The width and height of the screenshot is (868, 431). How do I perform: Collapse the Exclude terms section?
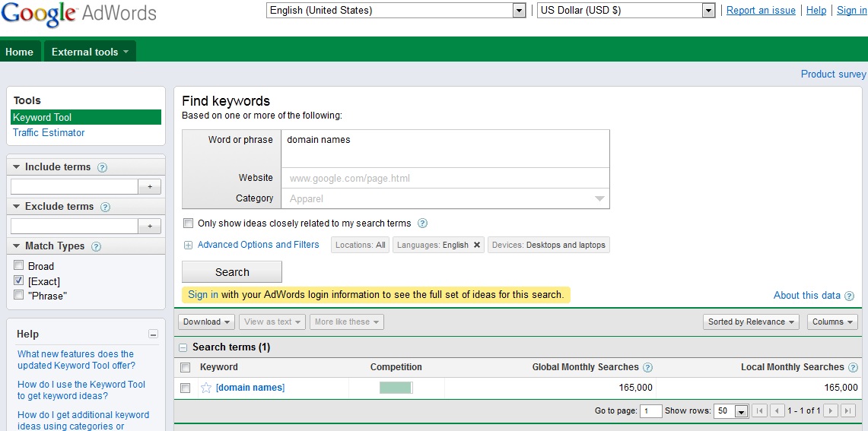tap(16, 206)
